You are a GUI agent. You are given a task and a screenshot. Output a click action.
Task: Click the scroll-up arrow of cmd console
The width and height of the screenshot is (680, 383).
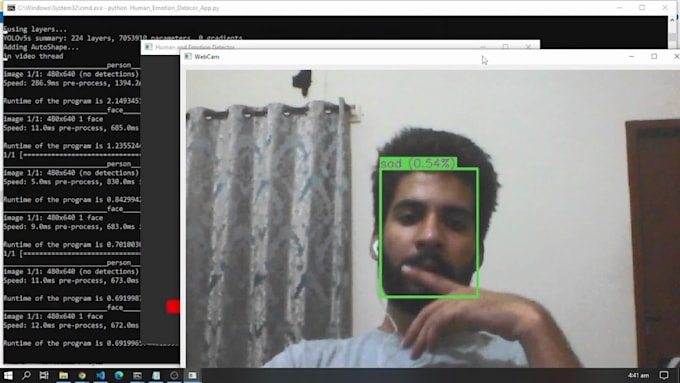(673, 20)
